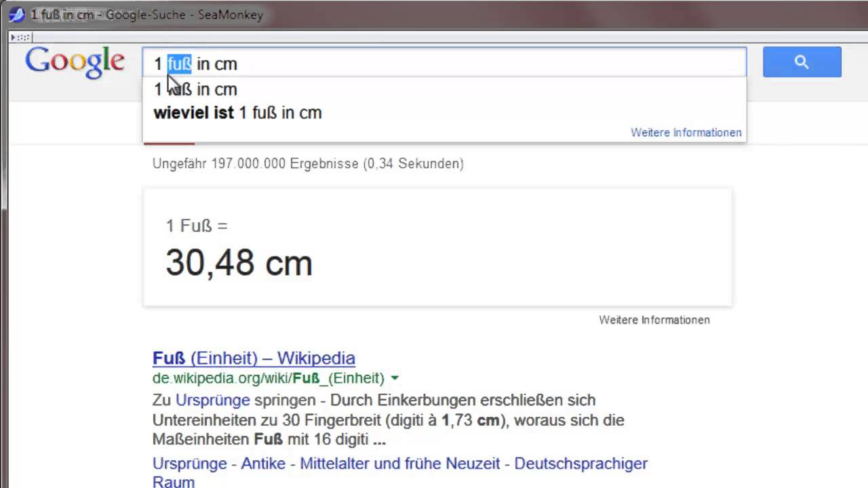
Task: Click the green "de.wikipedia.org/wiki/Fuß_(Einheit)" URL text
Action: (x=269, y=378)
